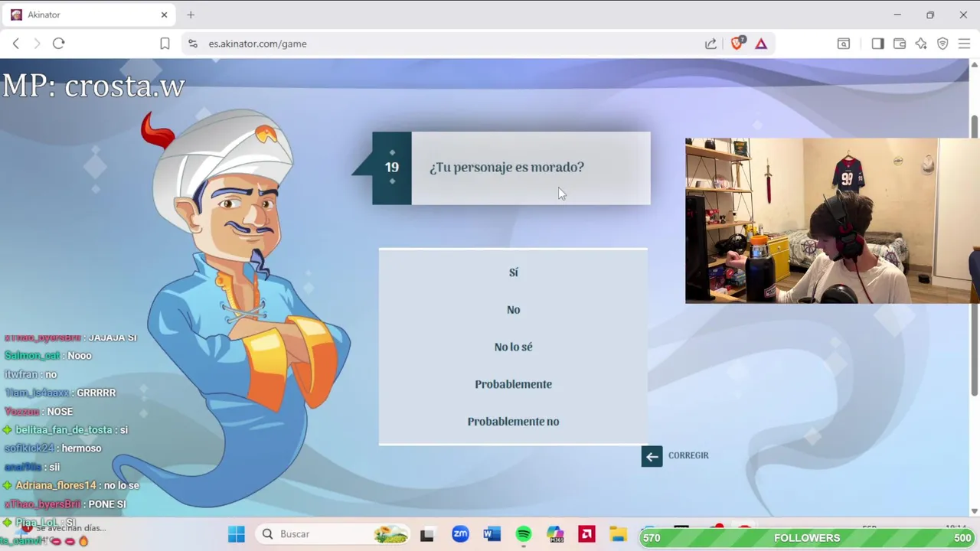Open Brave Rewards triangle icon

pos(761,44)
